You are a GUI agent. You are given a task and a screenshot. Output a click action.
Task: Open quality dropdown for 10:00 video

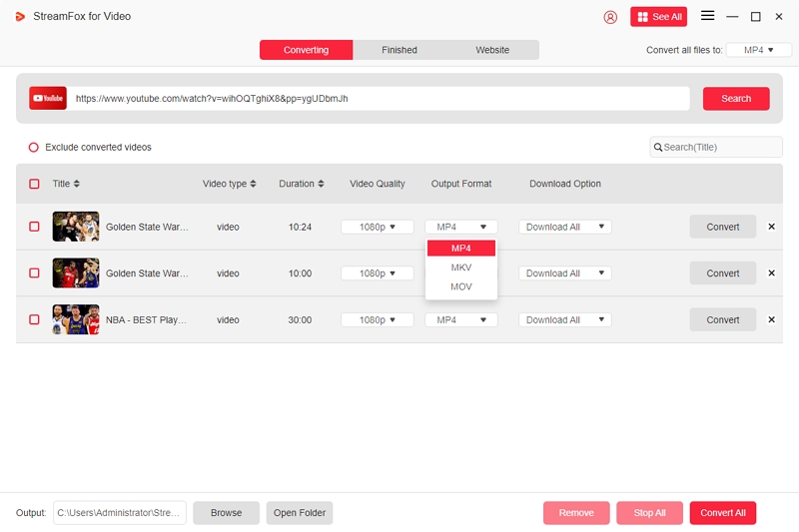click(x=378, y=273)
